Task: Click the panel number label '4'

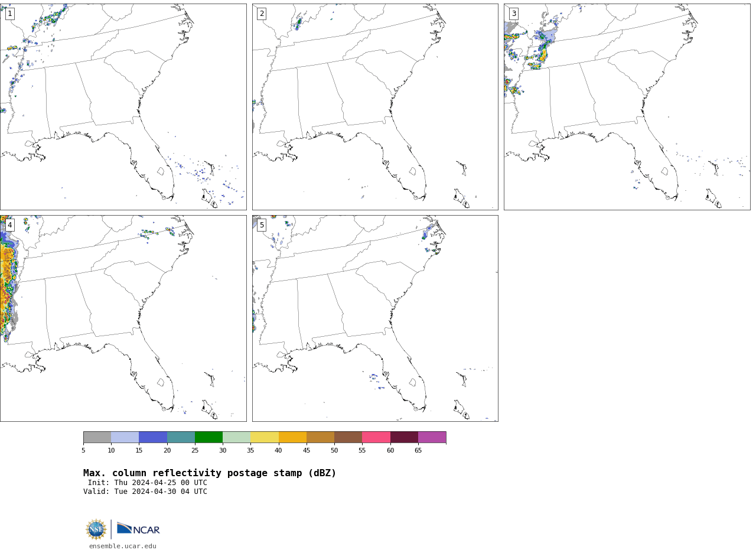Action: (x=9, y=225)
